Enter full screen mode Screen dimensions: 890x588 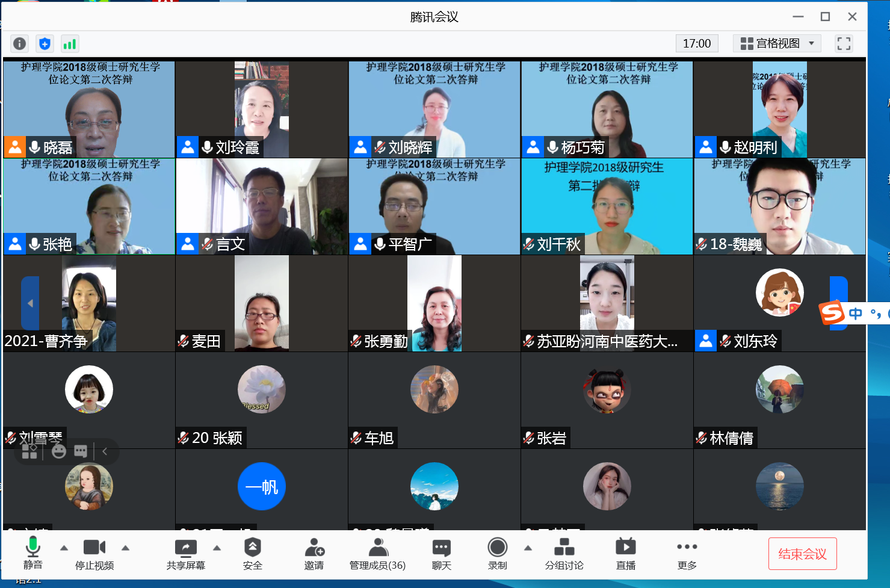point(844,43)
